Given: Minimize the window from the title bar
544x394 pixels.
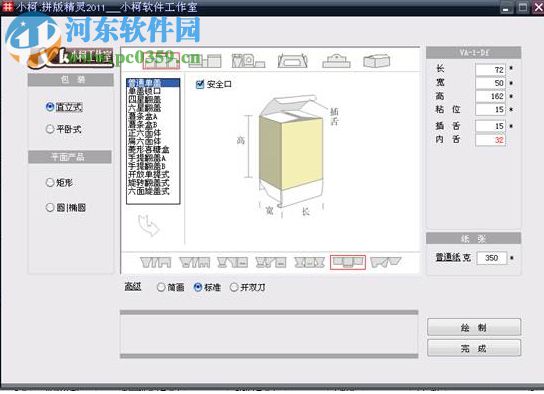Looking at the screenshot, I should point(506,8).
